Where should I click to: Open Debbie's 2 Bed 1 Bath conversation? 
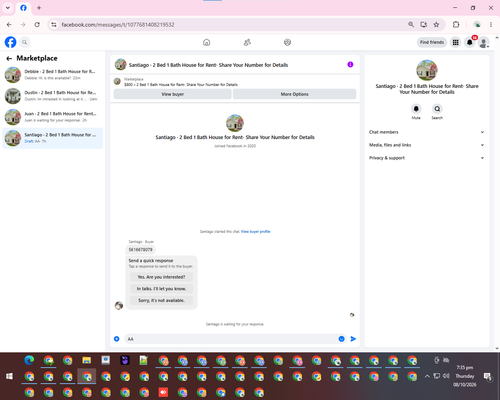pyautogui.click(x=53, y=75)
